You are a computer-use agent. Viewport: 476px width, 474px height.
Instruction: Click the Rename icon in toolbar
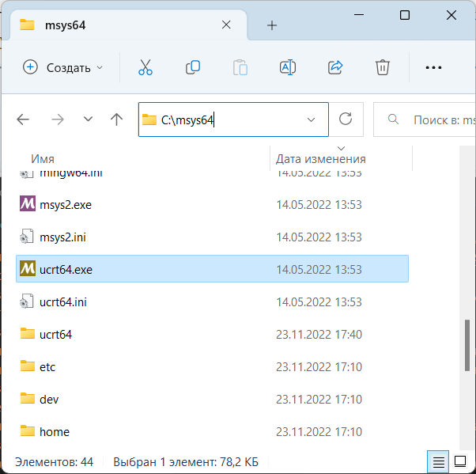click(288, 67)
